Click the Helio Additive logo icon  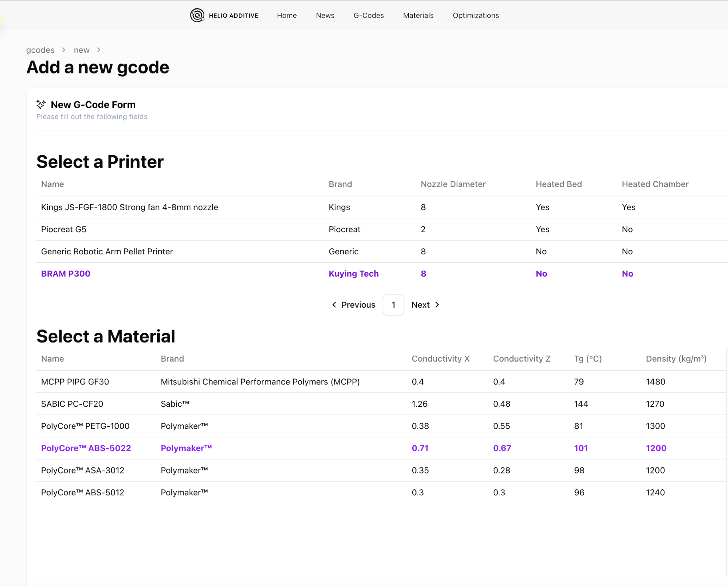(197, 15)
